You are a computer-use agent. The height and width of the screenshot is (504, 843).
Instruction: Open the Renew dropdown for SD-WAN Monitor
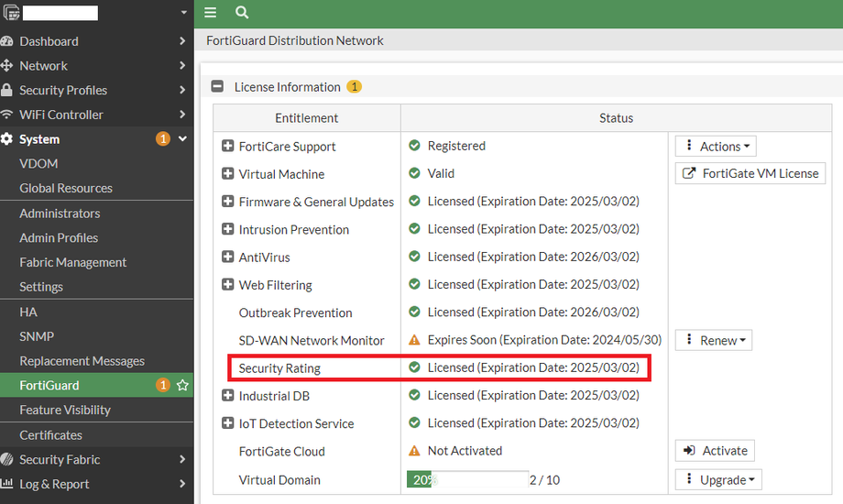(x=714, y=340)
